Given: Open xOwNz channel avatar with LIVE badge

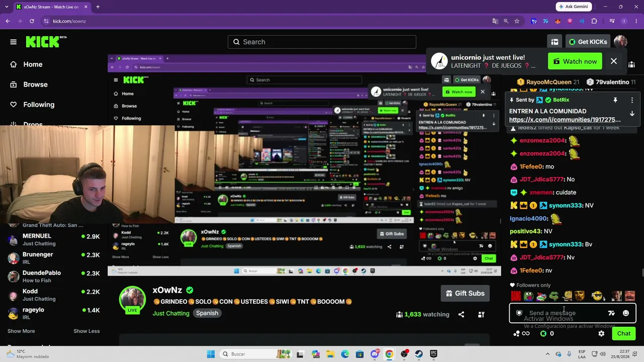Looking at the screenshot, I should (132, 300).
